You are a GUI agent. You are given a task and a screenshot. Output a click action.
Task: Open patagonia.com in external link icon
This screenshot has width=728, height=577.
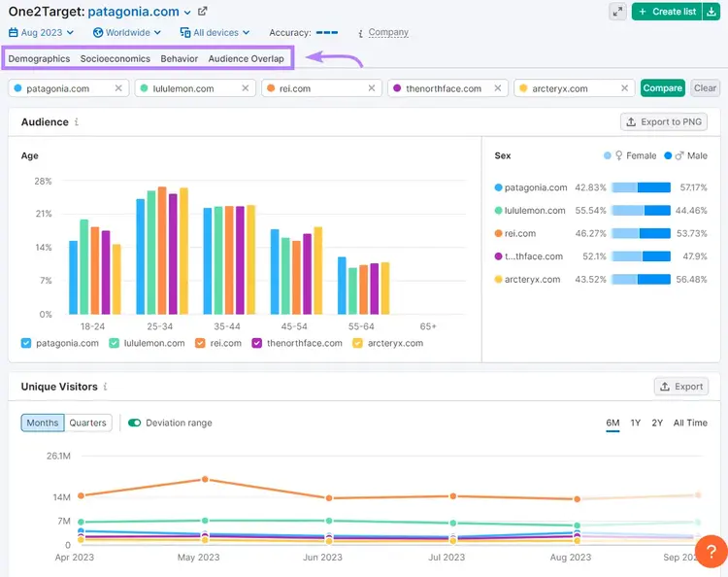[203, 11]
